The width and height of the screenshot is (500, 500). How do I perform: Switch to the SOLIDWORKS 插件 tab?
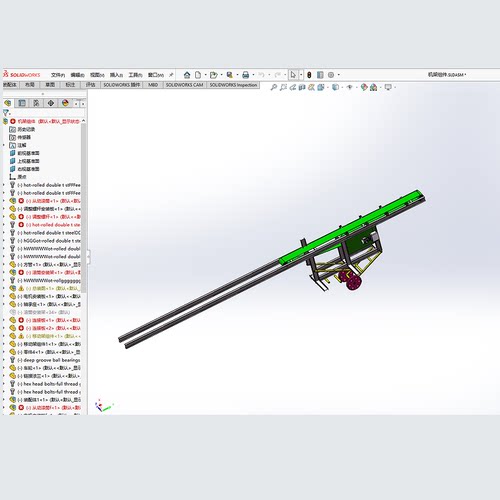(x=122, y=85)
